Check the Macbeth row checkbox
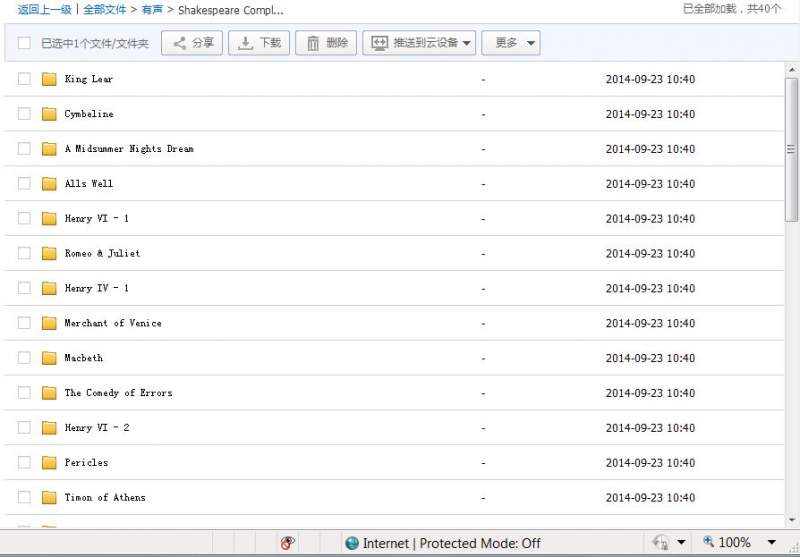 [24, 358]
